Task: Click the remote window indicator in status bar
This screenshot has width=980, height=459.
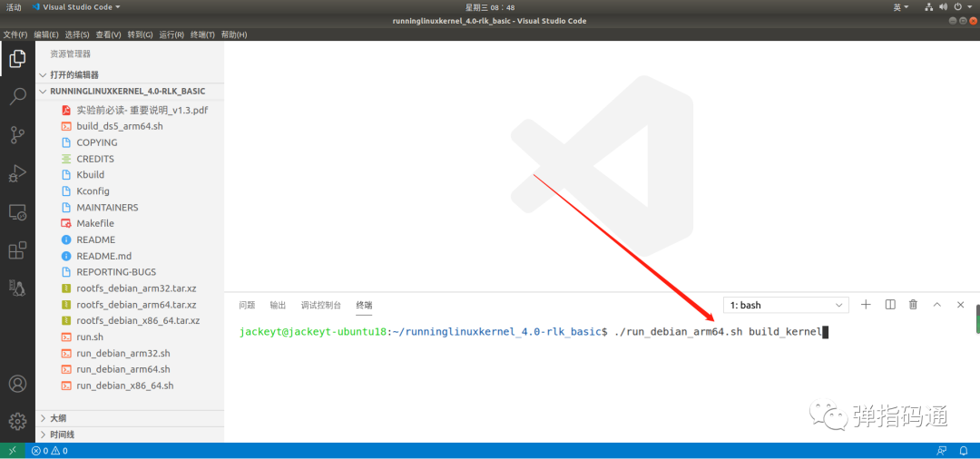Action: tap(13, 451)
